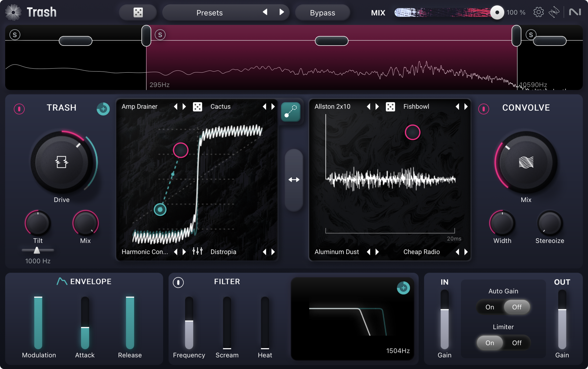Randomize presets with the dice icon
Image resolution: width=588 pixels, height=369 pixels.
coord(137,12)
